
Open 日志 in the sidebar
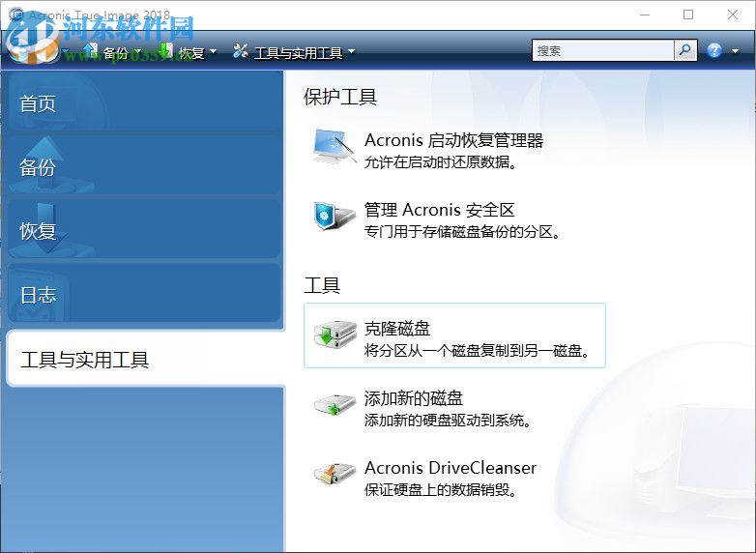(x=144, y=294)
